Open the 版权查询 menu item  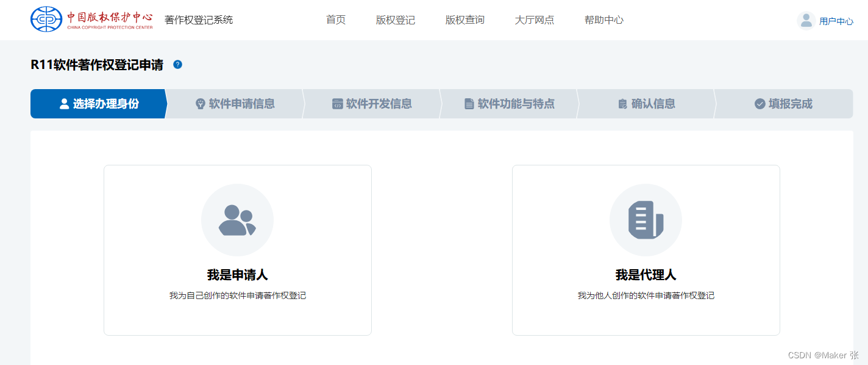(x=465, y=20)
